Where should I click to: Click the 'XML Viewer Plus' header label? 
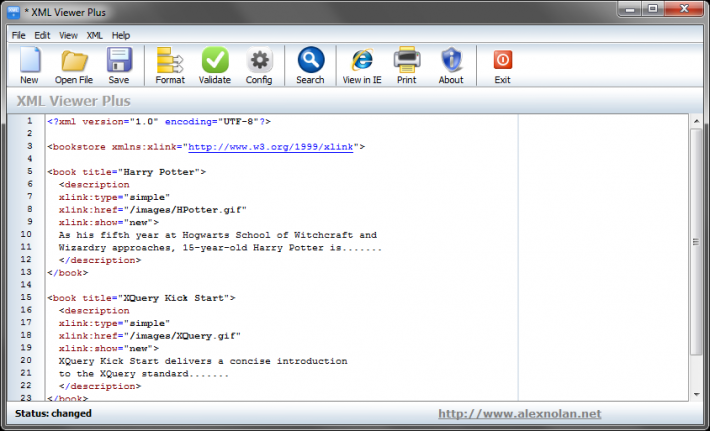pos(73,101)
